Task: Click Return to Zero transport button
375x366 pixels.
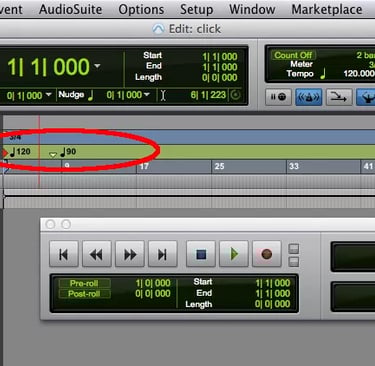Action: coord(64,254)
